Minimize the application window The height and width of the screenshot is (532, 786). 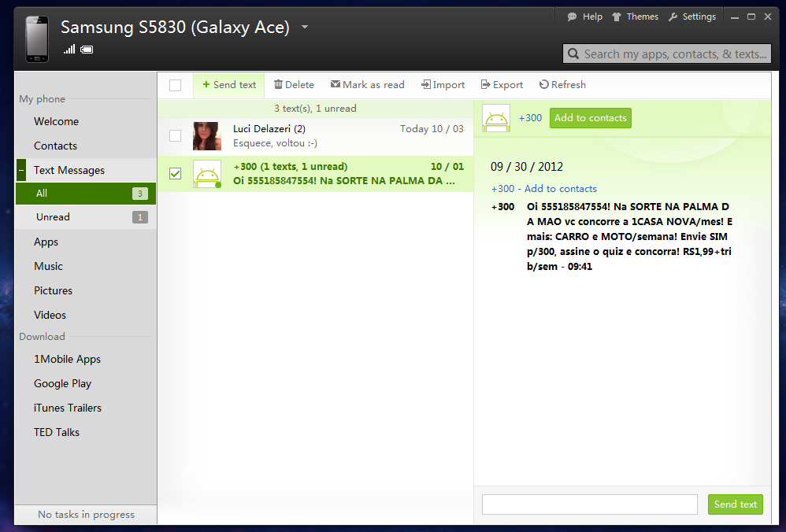(x=734, y=17)
